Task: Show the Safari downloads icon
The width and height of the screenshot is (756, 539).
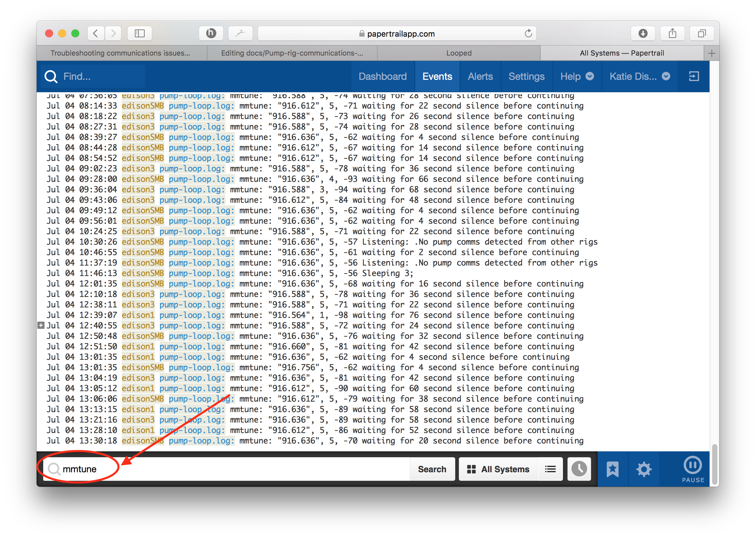Action: click(643, 33)
